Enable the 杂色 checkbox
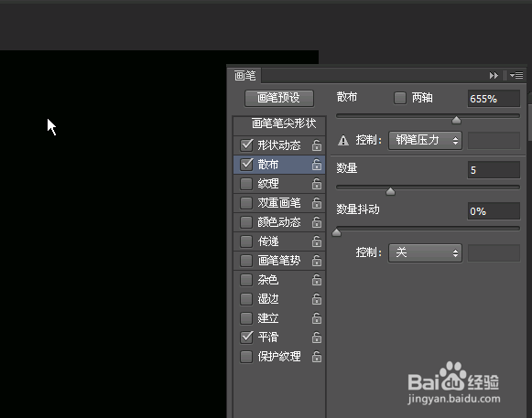The image size is (532, 418). [x=246, y=280]
